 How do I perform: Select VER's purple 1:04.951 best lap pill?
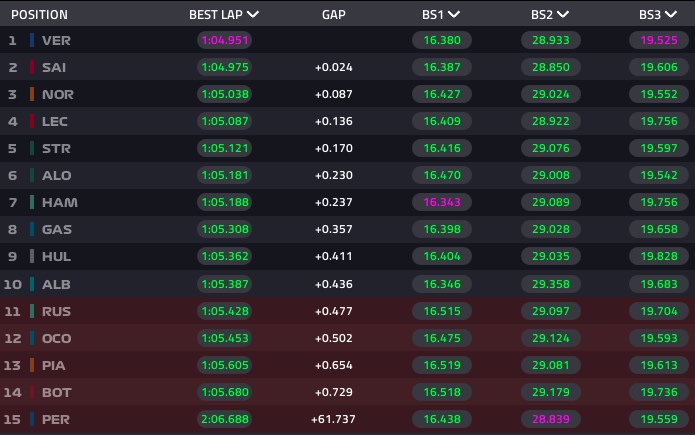[225, 40]
